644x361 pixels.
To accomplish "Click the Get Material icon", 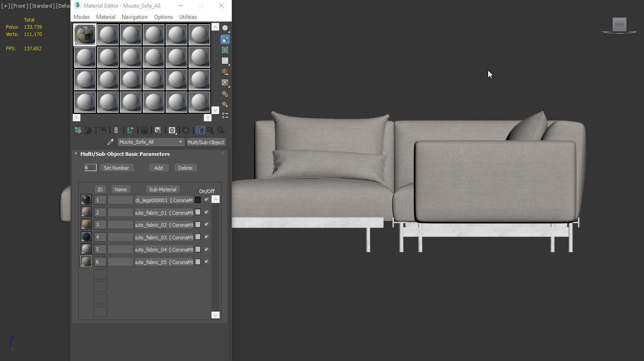I will click(78, 130).
